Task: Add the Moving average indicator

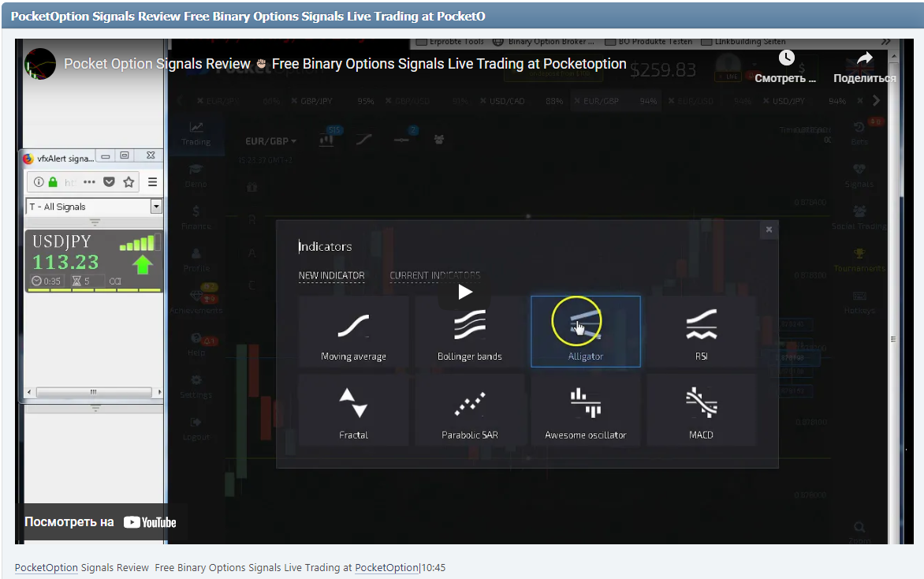Action: (x=352, y=327)
